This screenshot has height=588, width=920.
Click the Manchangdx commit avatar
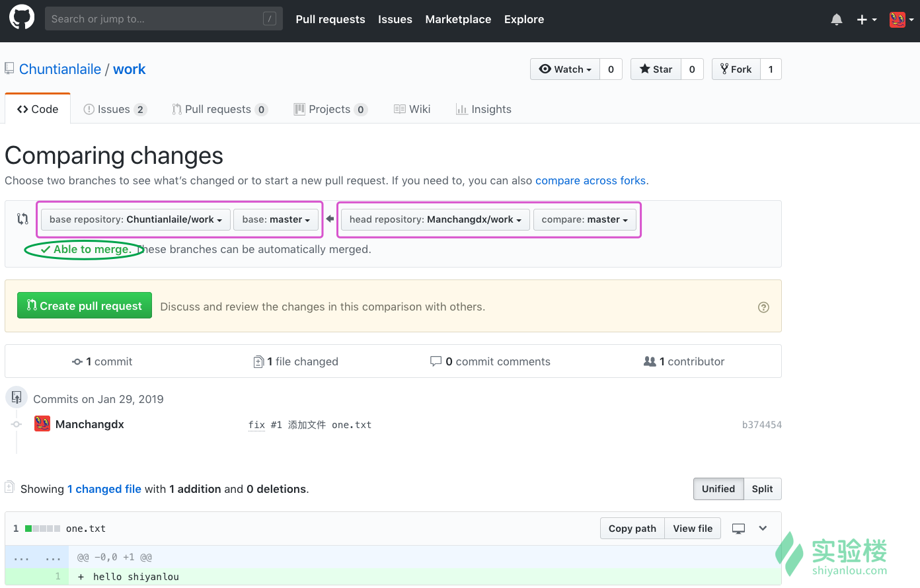(42, 423)
